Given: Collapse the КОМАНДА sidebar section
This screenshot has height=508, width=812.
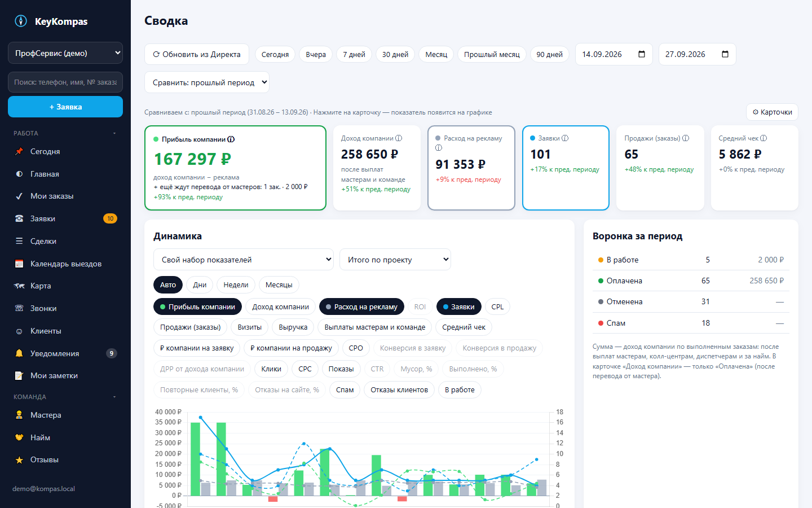Looking at the screenshot, I should coord(65,397).
